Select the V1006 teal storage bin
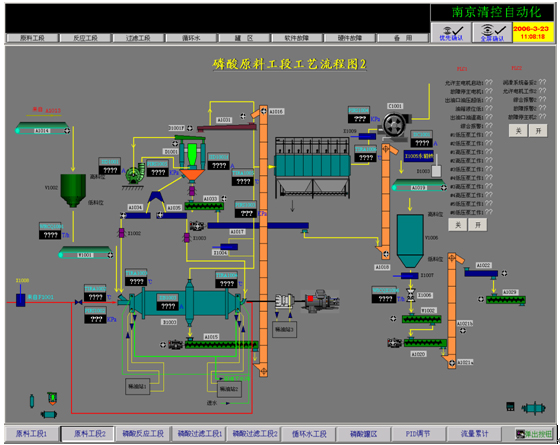The width and height of the screenshot is (560, 445). pyautogui.click(x=410, y=241)
